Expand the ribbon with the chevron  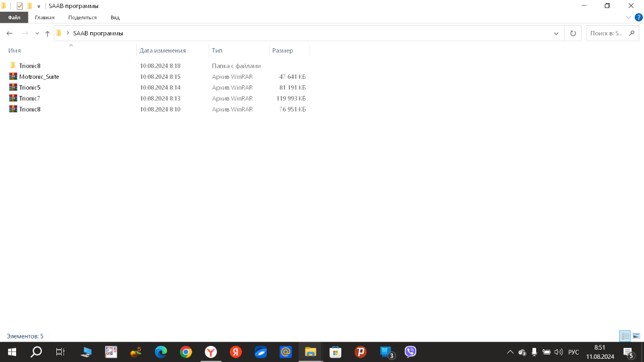pos(628,17)
